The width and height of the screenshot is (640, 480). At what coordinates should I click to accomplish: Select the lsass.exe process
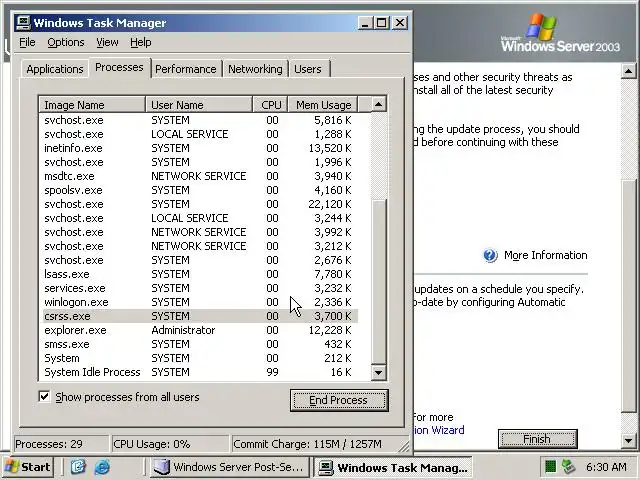pyautogui.click(x=200, y=274)
